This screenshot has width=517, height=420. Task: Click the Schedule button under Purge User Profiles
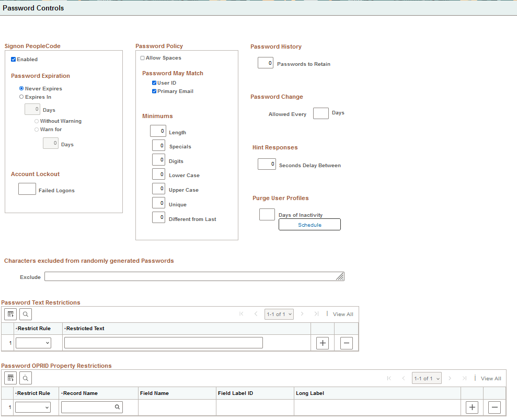coord(309,224)
